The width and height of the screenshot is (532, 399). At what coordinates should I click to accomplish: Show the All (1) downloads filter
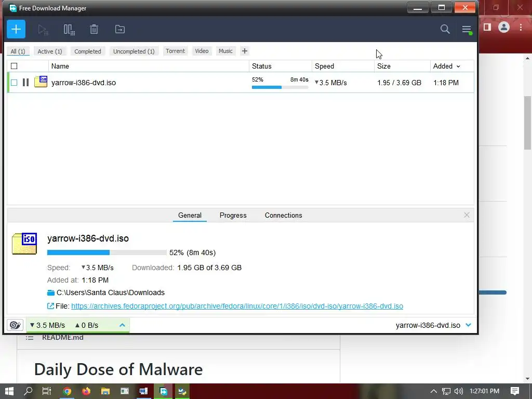[x=18, y=51]
